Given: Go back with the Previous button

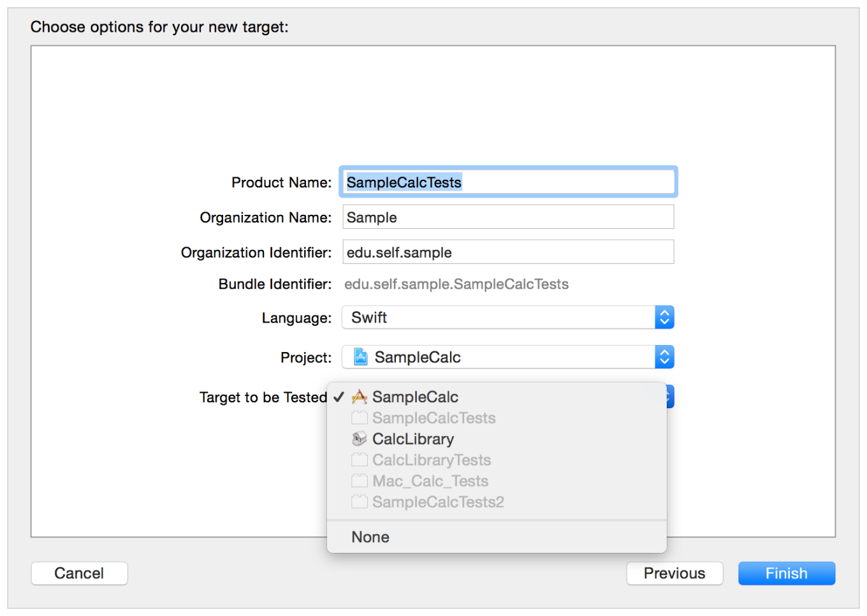Looking at the screenshot, I should (x=674, y=573).
